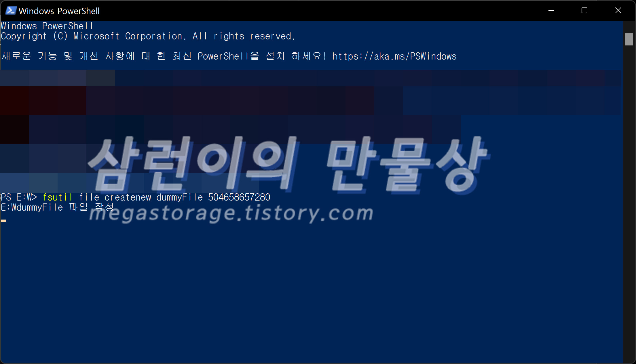Close the Windows PowerShell window

click(x=618, y=11)
